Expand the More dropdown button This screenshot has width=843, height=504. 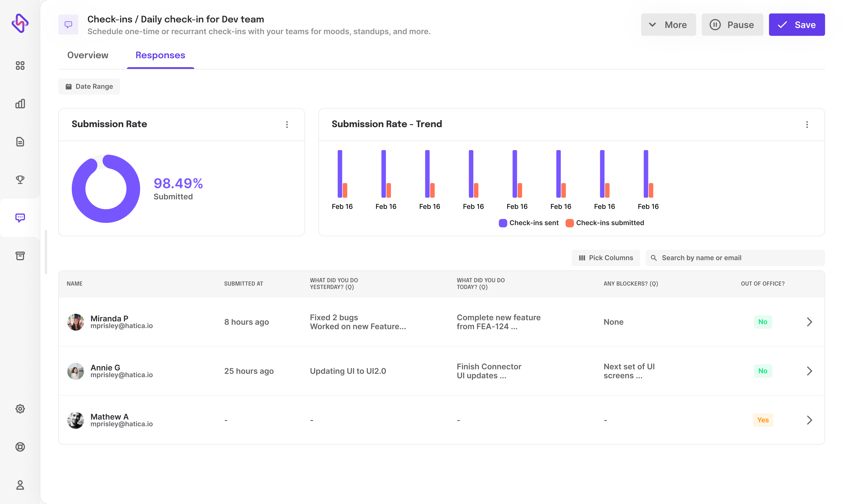668,25
